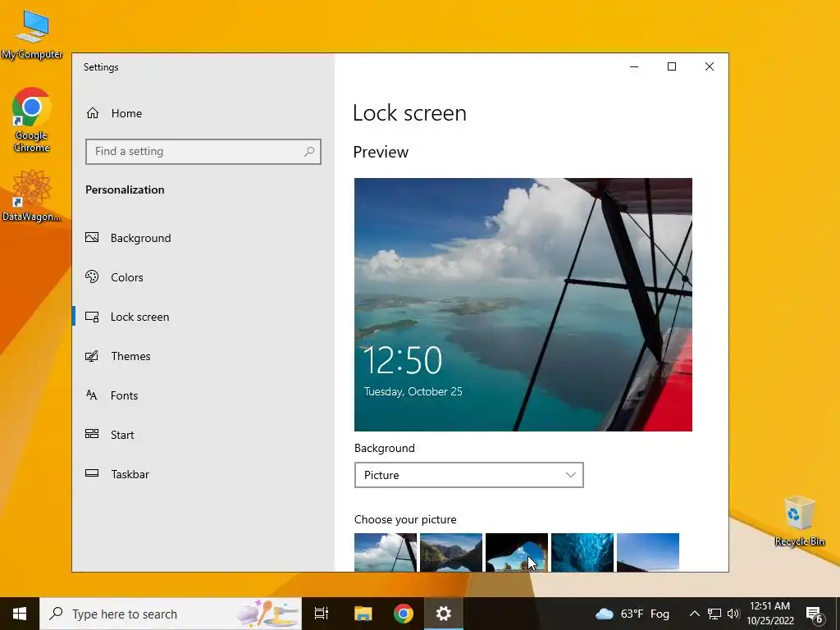Click the Settings gear taskbar icon

(x=444, y=614)
